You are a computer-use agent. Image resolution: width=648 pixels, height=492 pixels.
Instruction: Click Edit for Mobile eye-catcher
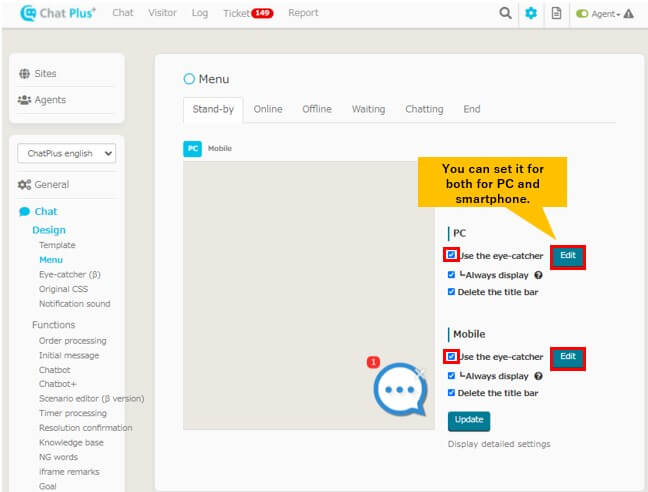tap(568, 358)
